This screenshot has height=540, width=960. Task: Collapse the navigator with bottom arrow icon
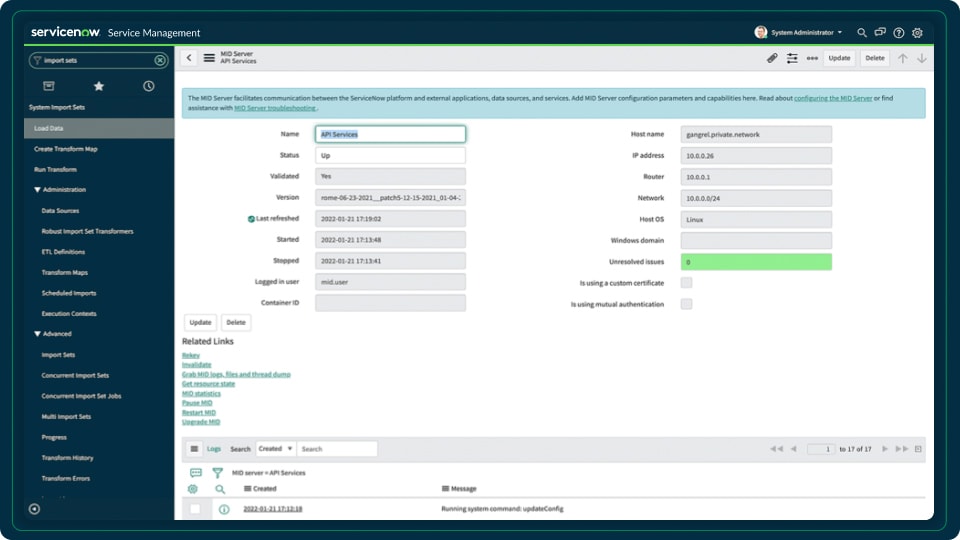coord(34,509)
